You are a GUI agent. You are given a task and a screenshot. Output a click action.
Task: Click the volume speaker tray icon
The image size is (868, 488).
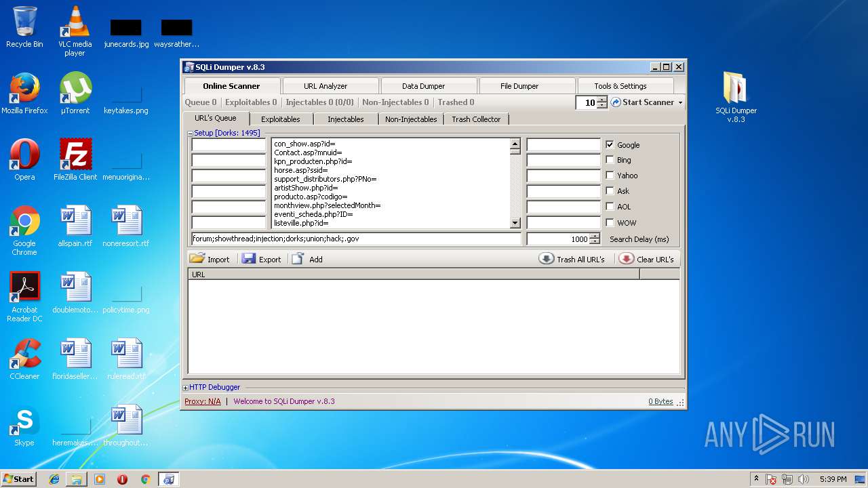coord(804,479)
